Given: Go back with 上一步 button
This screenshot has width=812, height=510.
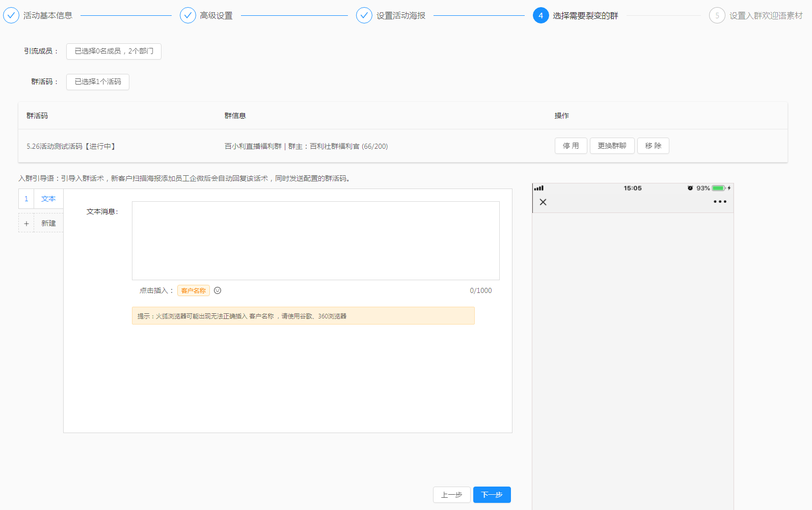Looking at the screenshot, I should 451,495.
